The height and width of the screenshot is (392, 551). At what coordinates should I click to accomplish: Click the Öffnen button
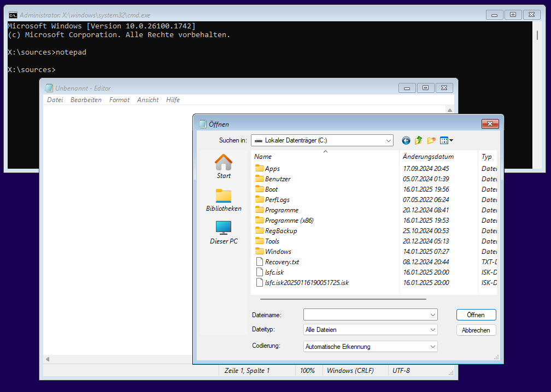476,315
